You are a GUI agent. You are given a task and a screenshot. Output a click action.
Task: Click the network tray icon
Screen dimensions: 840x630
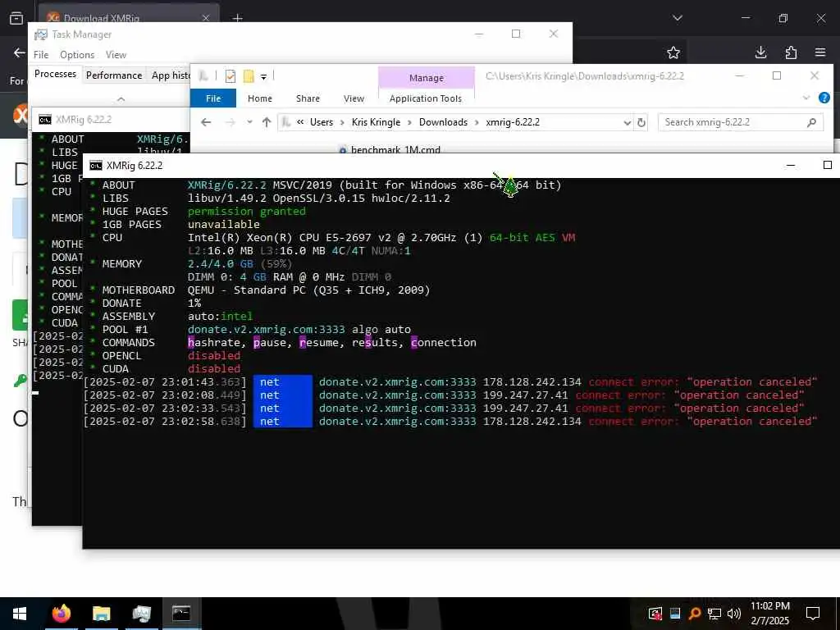tap(714, 614)
